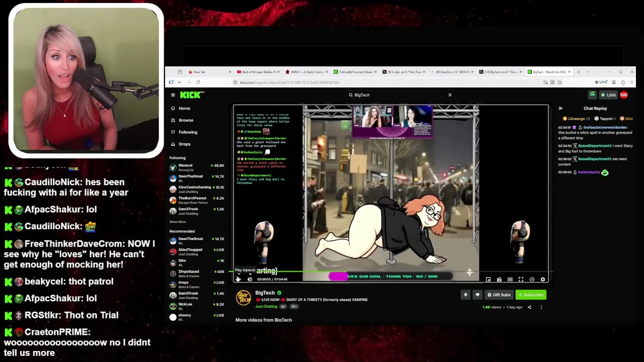This screenshot has width=644, height=362.
Task: Subscribe to BigTech channel
Action: [531, 295]
